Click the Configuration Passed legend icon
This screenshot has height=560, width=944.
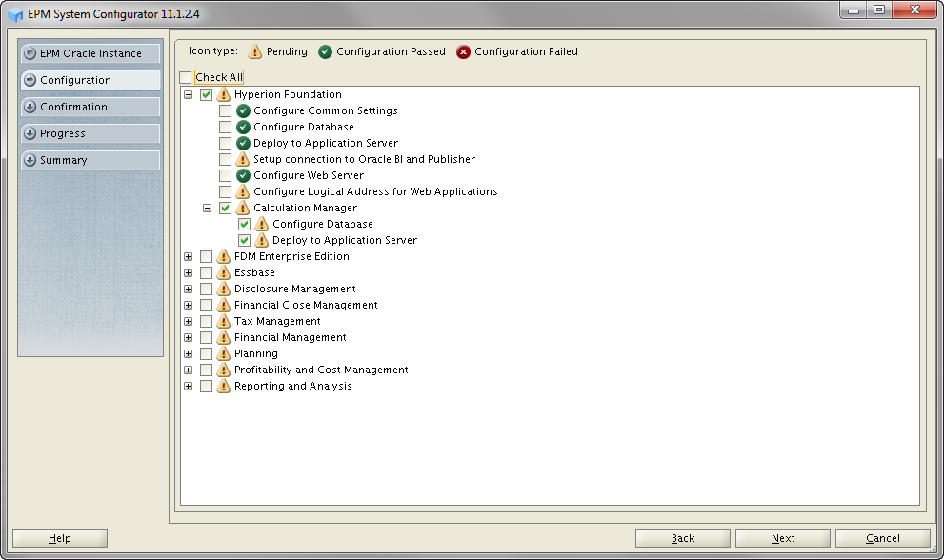[325, 52]
